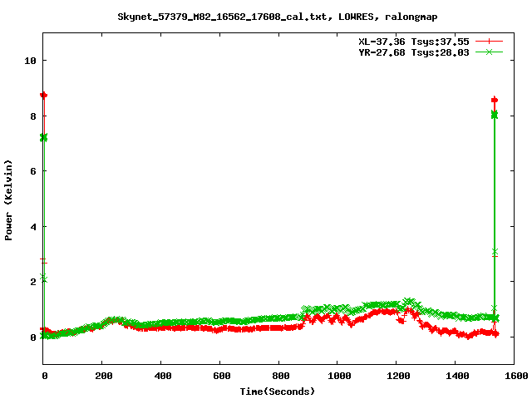The height and width of the screenshot is (399, 532).
Task: Click the y-axis tick label 10
Action: 30,61
